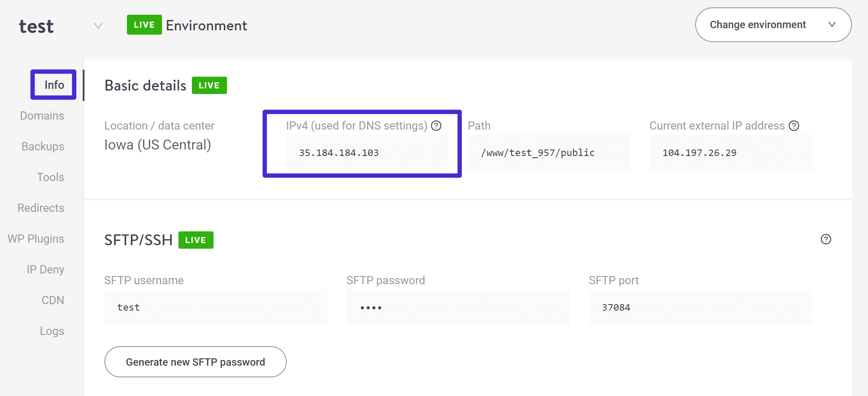Image resolution: width=868 pixels, height=396 pixels.
Task: Reveal the hidden SFTP password dots
Action: [x=458, y=307]
